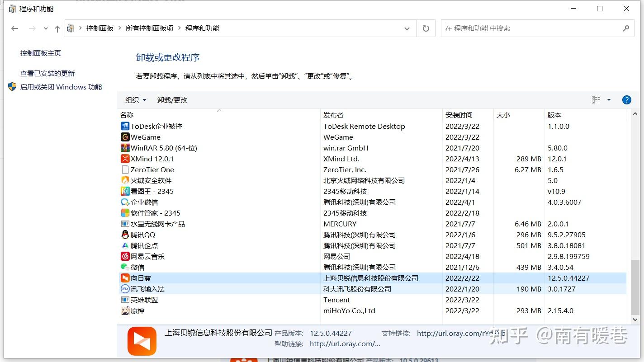Expand the address bar history dropdown
The image size is (644, 362).
pyautogui.click(x=407, y=28)
